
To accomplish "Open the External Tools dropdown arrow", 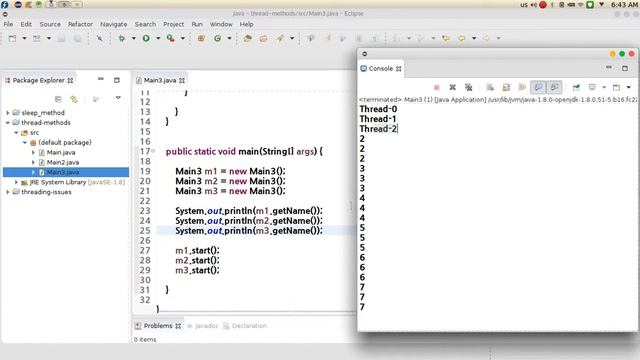I will pos(182,38).
